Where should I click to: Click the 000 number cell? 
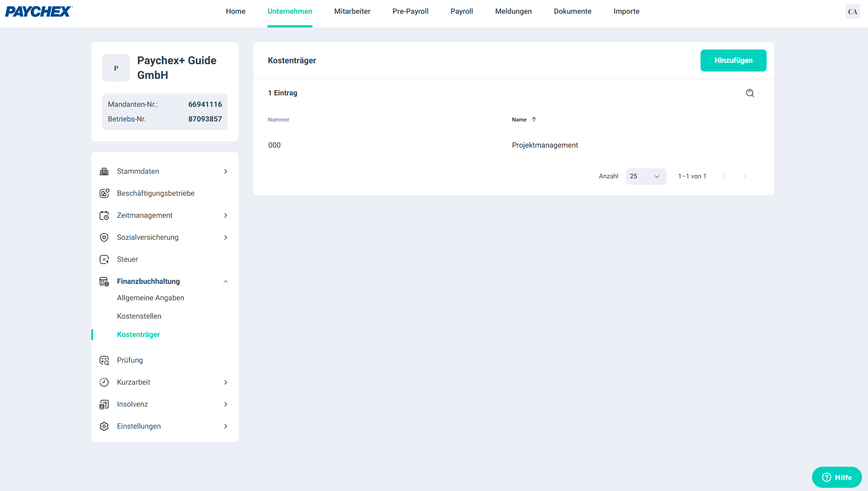point(274,145)
